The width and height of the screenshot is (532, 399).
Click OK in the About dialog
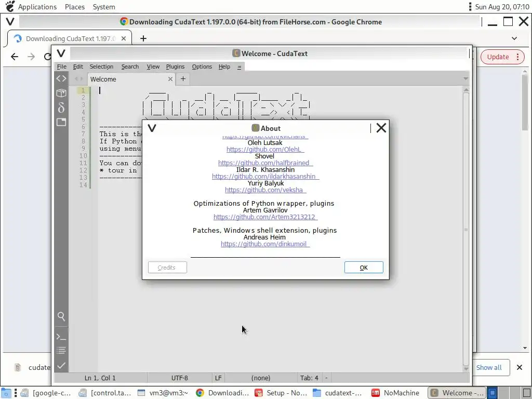(364, 268)
